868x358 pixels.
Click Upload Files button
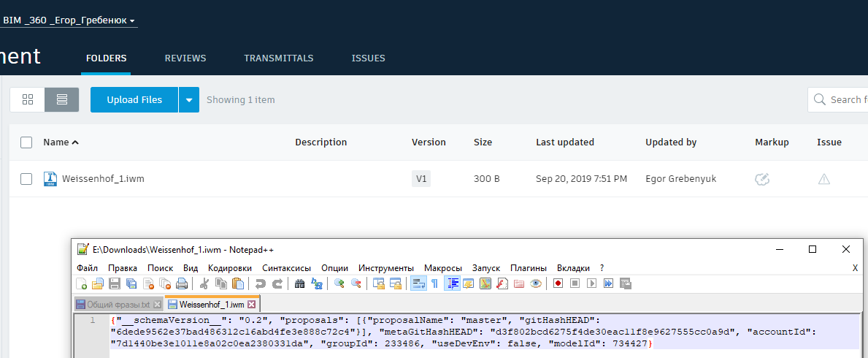134,100
